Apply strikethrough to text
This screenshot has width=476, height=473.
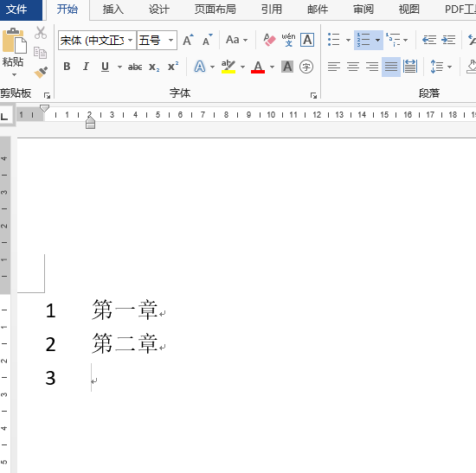coord(135,67)
